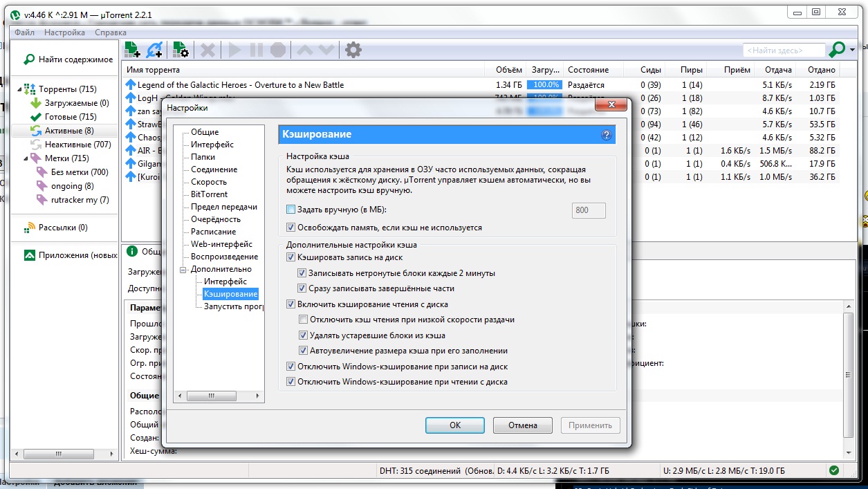
Task: Open the Preferences gear icon in toolbar
Action: coord(353,50)
